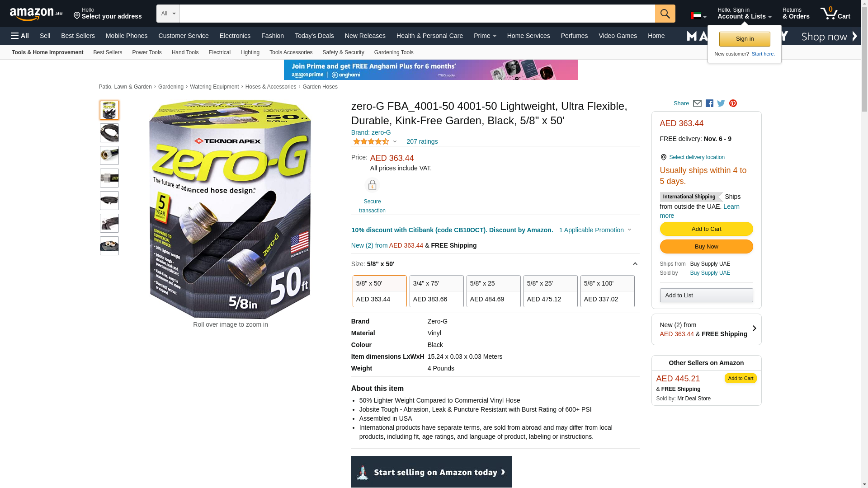Viewport: 868px width, 488px height.
Task: Open the search category All dropdown
Action: [168, 14]
